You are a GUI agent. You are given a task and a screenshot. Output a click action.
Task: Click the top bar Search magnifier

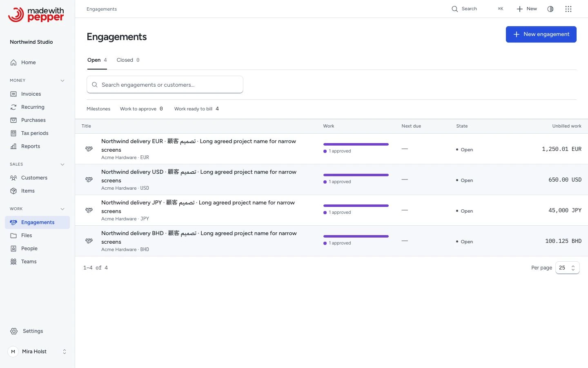pyautogui.click(x=454, y=9)
